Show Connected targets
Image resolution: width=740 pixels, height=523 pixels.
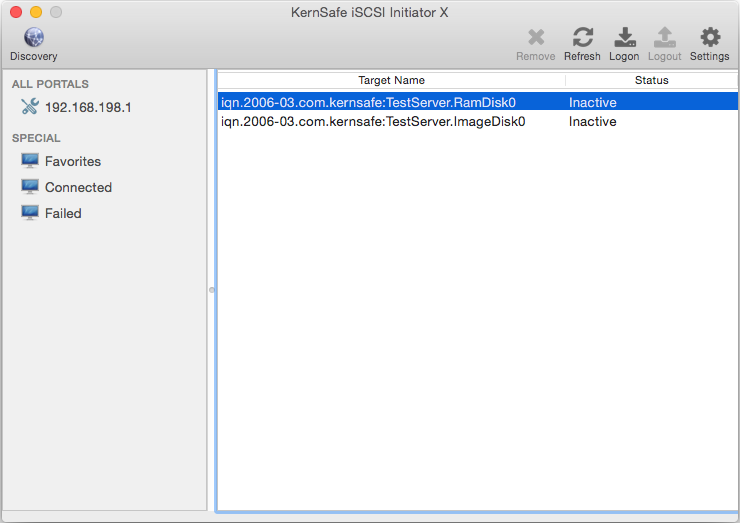tap(78, 187)
